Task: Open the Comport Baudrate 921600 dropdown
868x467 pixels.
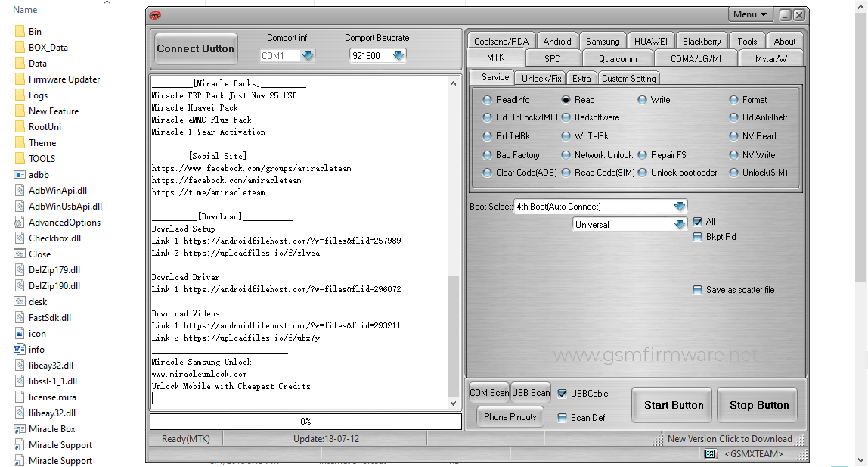Action: coord(398,55)
